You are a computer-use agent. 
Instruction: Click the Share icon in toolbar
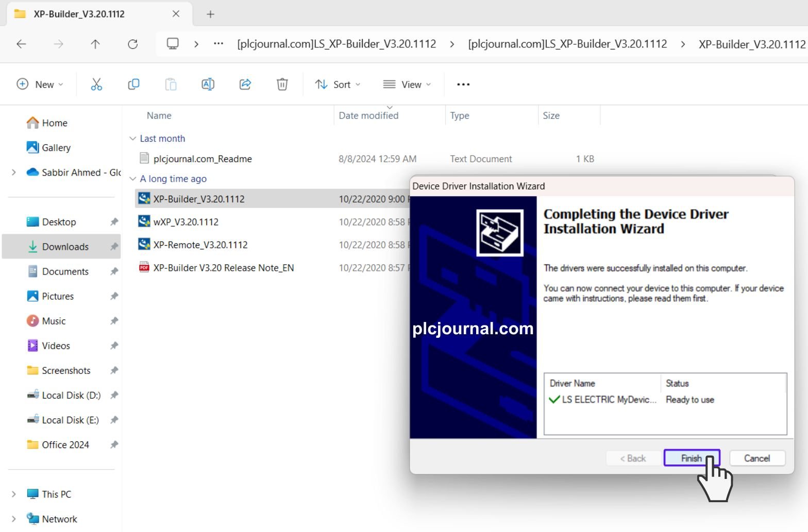click(245, 84)
